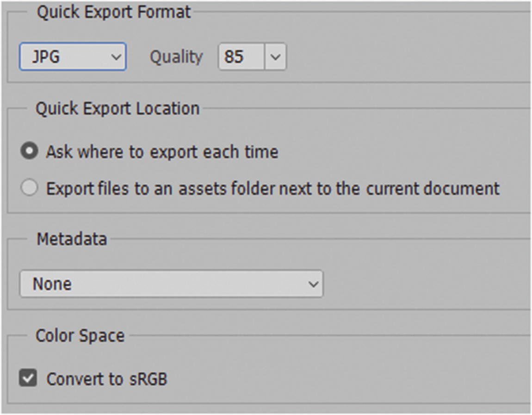Select the 'Export files to an assets folder' radio button
Image resolution: width=532 pixels, height=415 pixels.
pyautogui.click(x=29, y=188)
